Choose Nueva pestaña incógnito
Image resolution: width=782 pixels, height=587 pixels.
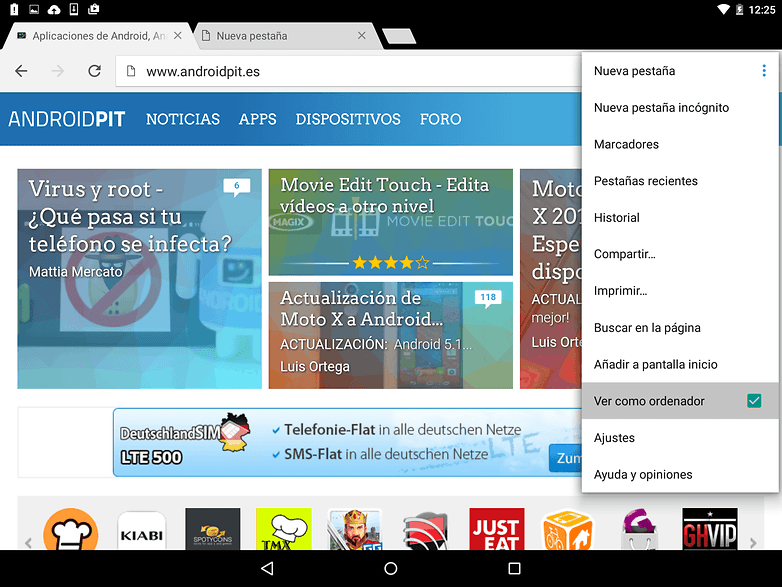(x=680, y=108)
